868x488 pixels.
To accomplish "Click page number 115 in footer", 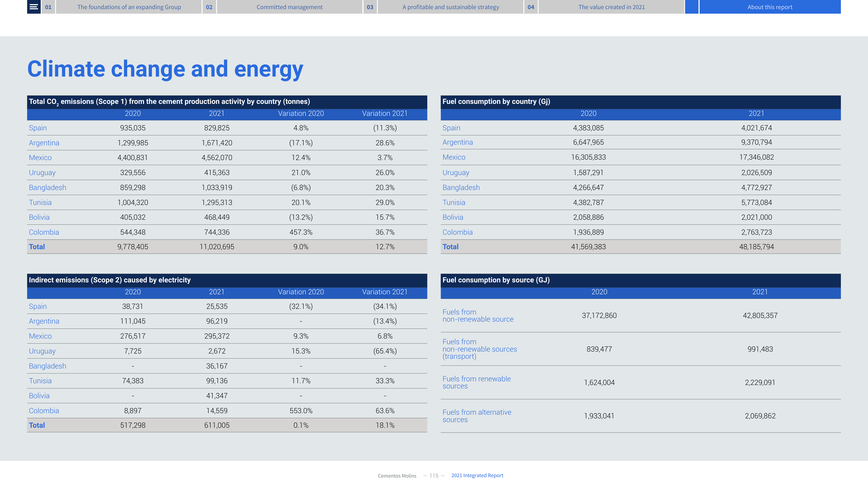I will point(434,476).
